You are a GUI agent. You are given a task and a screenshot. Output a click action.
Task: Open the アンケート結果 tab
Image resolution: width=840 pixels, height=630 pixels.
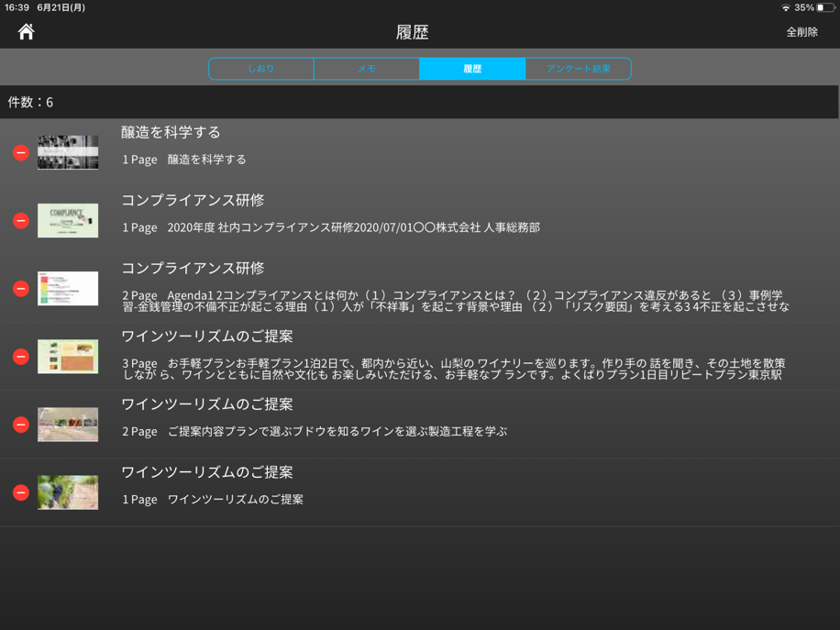click(578, 69)
